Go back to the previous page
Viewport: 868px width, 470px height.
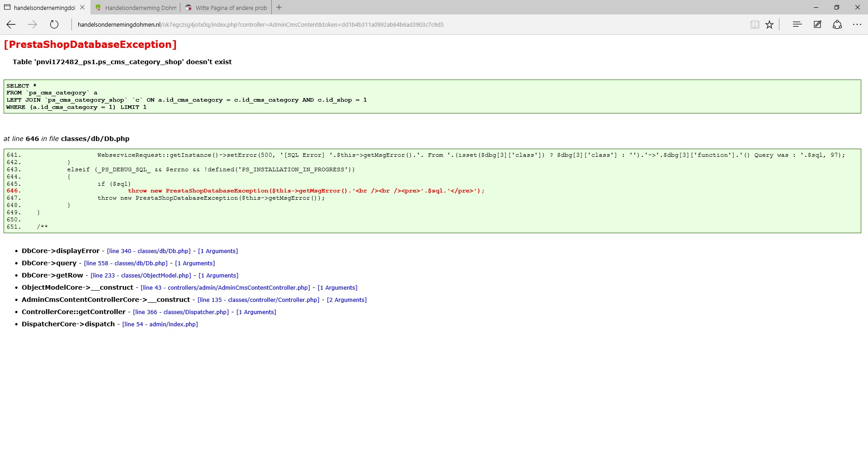tap(11, 24)
